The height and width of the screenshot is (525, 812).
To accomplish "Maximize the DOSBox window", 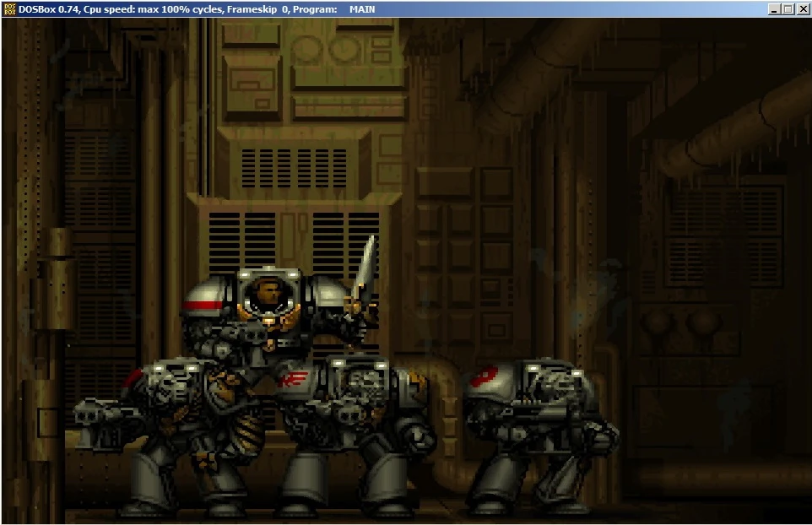I will point(788,9).
